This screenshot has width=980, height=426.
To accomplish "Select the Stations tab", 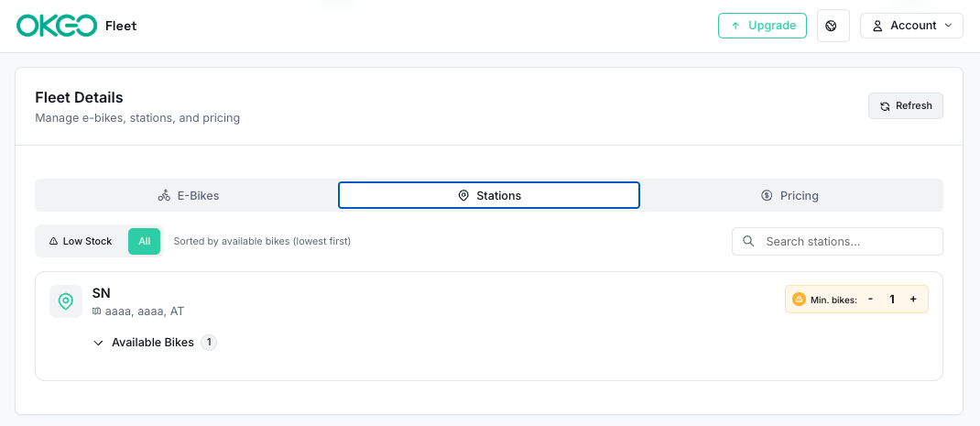I will click(489, 195).
